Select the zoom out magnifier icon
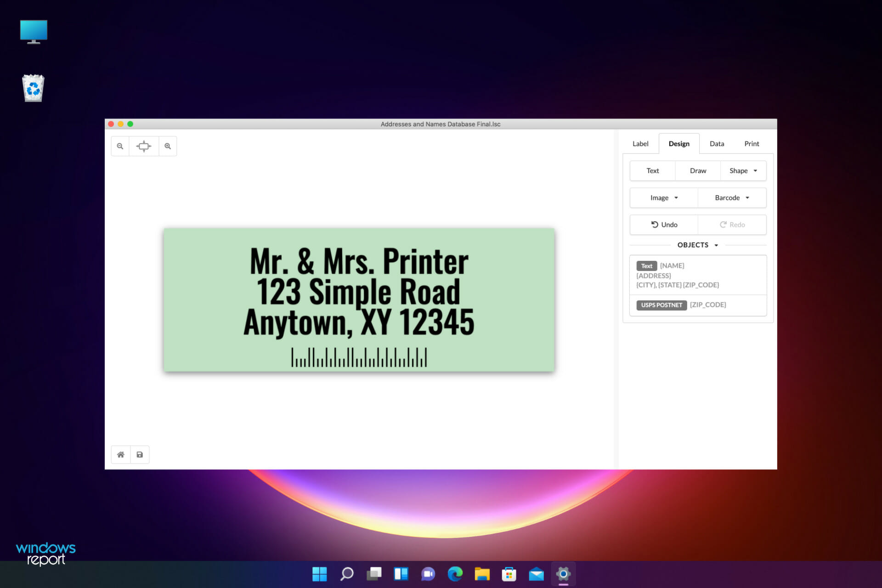The image size is (882, 588). pos(120,146)
